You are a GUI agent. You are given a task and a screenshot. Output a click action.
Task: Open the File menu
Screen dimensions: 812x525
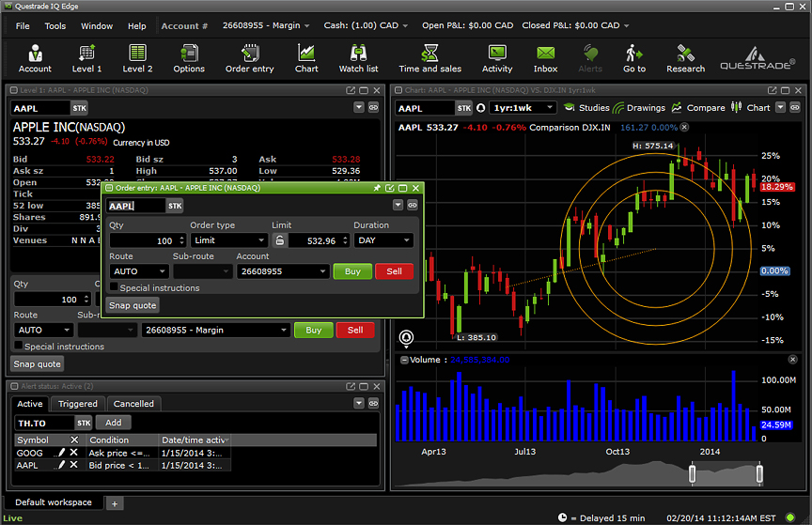(23, 26)
